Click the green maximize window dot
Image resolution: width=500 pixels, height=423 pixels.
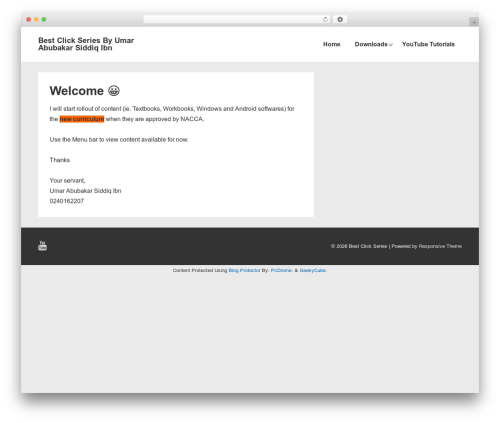[44, 20]
